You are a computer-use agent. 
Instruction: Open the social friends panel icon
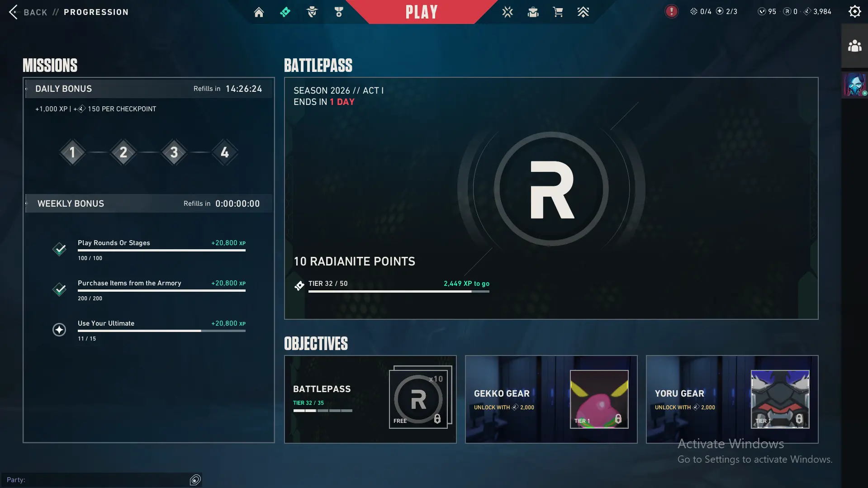point(854,46)
